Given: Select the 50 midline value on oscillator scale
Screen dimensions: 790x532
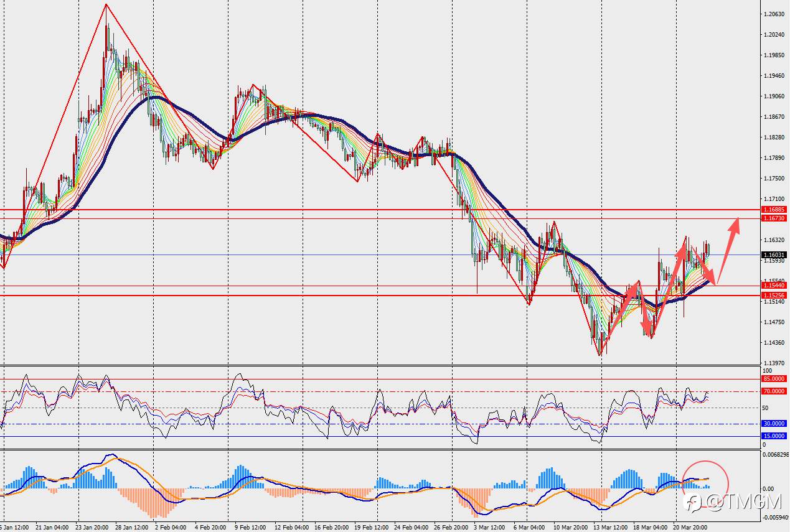Looking at the screenshot, I should [766, 408].
